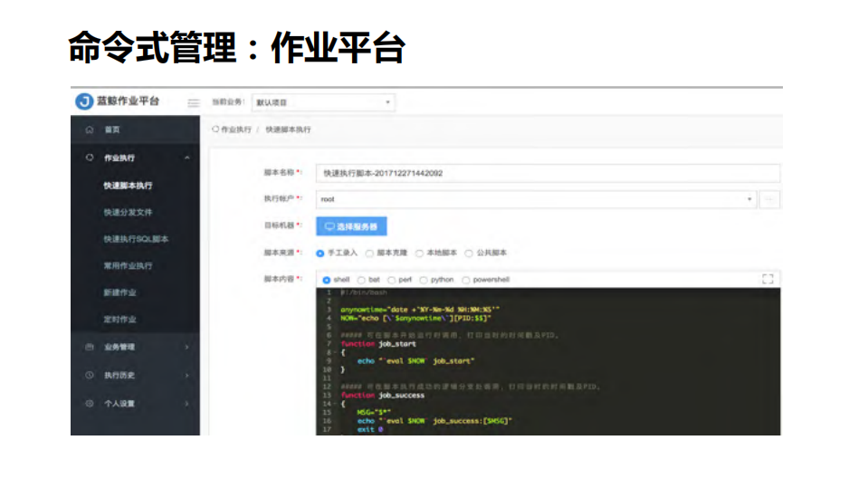The width and height of the screenshot is (868, 488).
Task: Collapse the 作业执行 sidebar section chevron
Action: [x=187, y=158]
